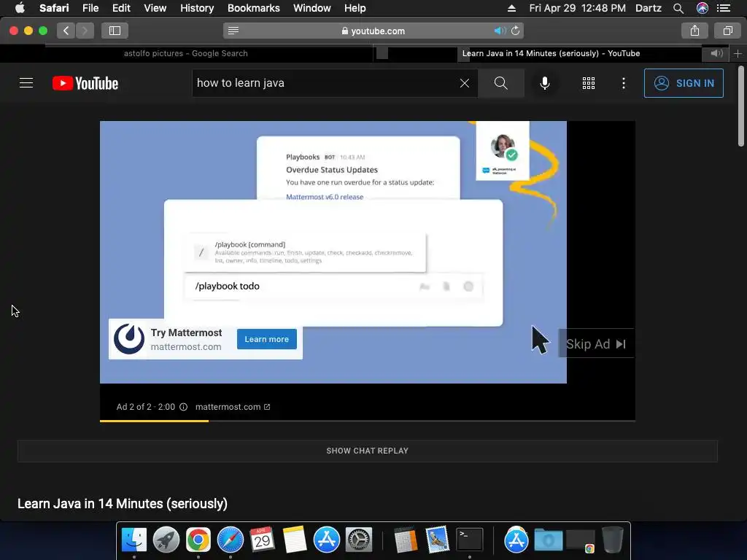Start voice search with the microphone icon
The width and height of the screenshot is (747, 560).
coord(544,83)
